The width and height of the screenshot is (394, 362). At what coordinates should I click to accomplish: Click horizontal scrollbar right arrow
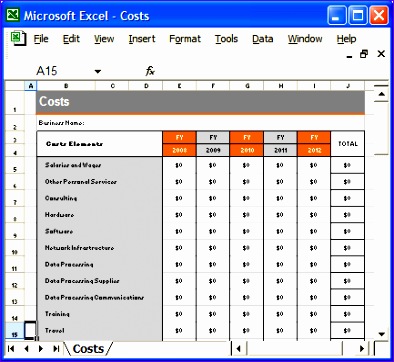point(362,349)
